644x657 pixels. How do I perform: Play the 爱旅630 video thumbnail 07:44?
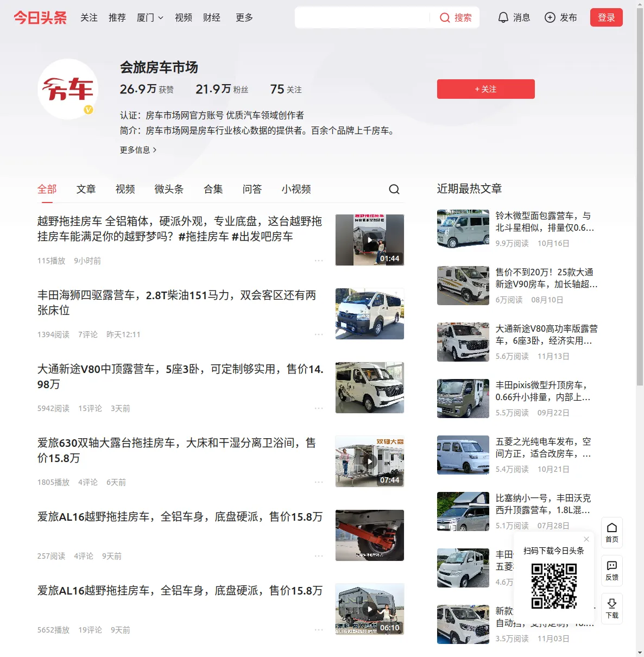[370, 462]
